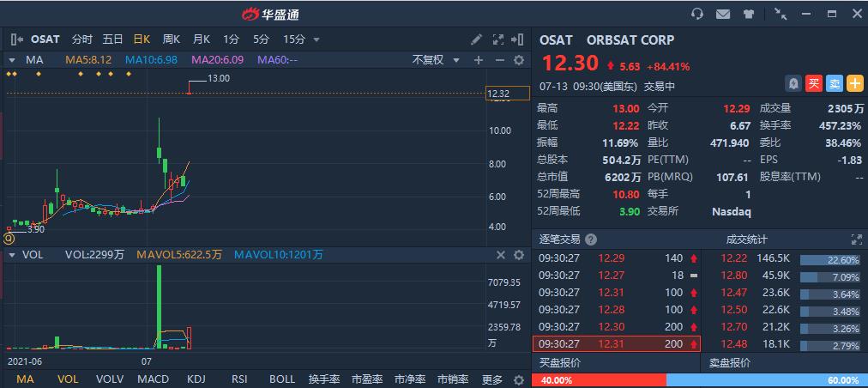Select highlighted 09:30:27 12.31 200 trade row
The width and height of the screenshot is (868, 388).
point(616,344)
